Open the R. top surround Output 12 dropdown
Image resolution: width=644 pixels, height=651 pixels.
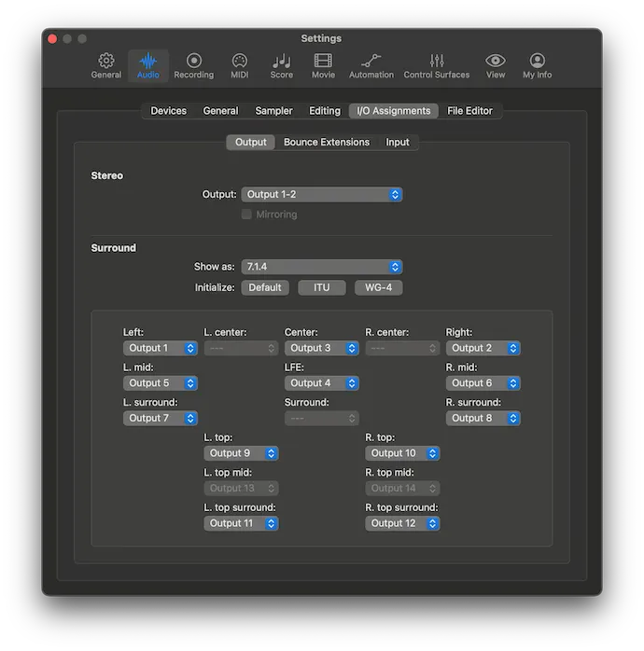click(x=402, y=523)
